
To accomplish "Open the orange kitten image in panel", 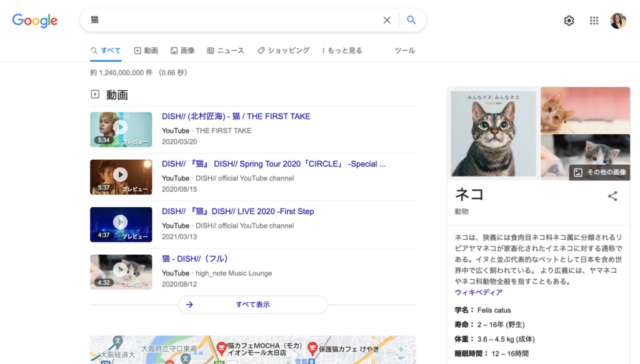I will pos(585,110).
